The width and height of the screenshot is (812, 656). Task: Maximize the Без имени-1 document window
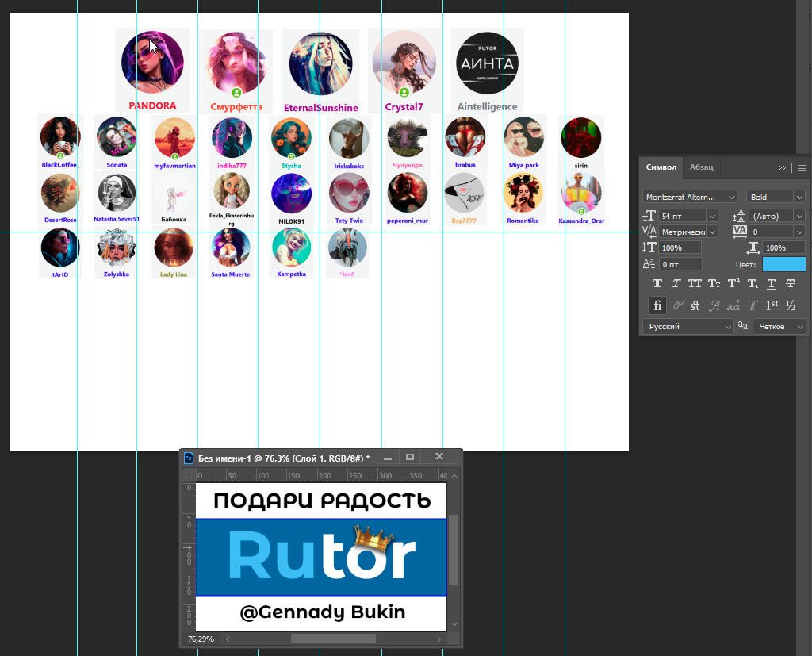point(410,457)
